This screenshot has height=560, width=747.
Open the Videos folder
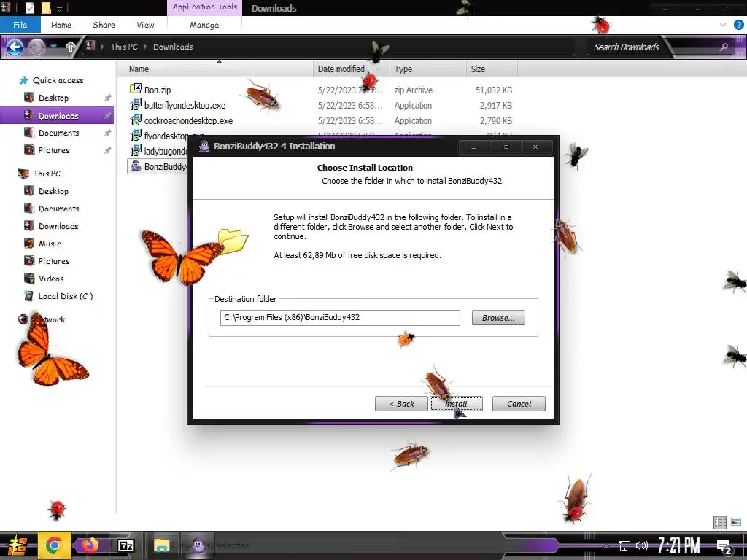point(50,279)
